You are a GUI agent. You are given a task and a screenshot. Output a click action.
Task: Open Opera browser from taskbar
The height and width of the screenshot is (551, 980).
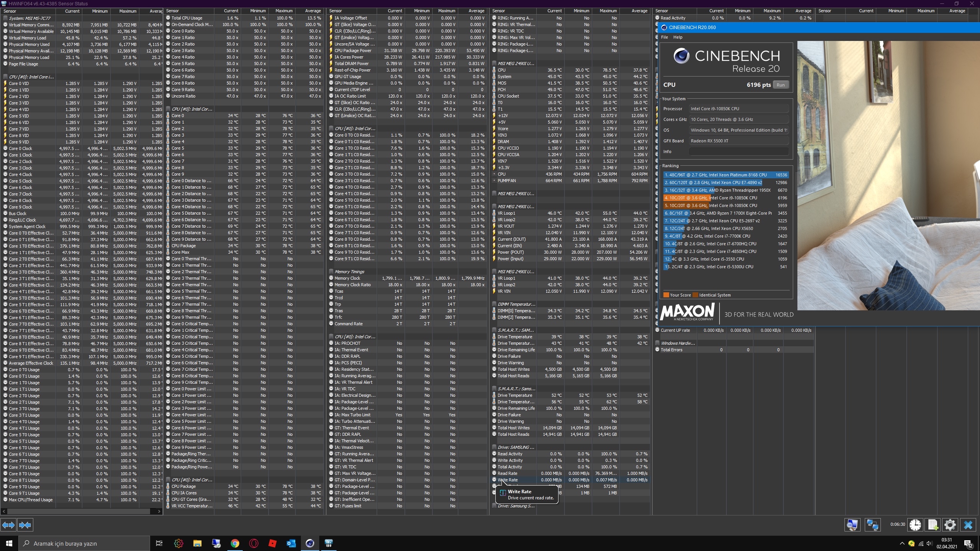[x=253, y=543]
